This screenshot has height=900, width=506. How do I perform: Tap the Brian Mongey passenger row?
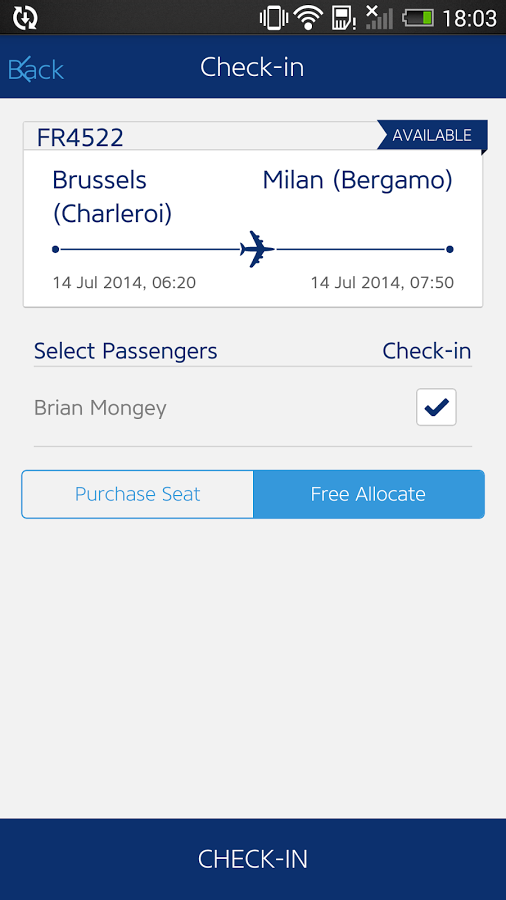coord(252,408)
